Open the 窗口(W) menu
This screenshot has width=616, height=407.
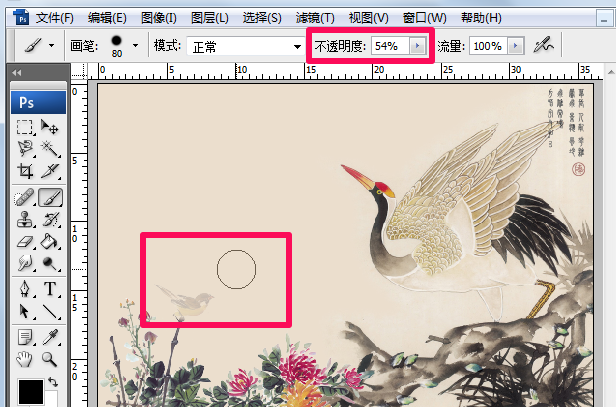pyautogui.click(x=424, y=18)
